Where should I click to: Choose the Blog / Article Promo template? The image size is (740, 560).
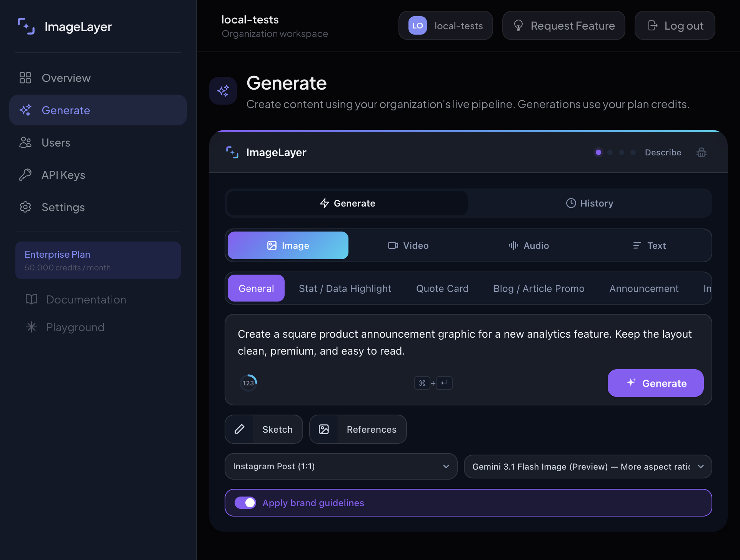click(x=539, y=288)
